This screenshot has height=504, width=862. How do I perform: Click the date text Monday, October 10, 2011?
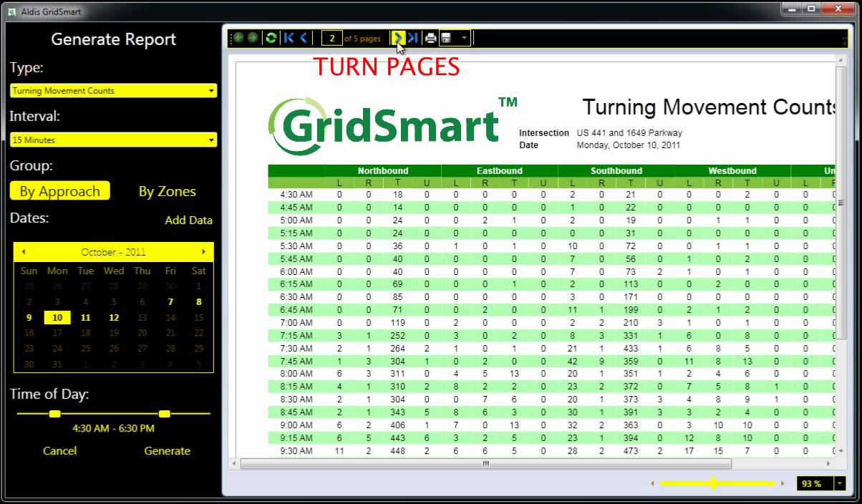click(628, 145)
